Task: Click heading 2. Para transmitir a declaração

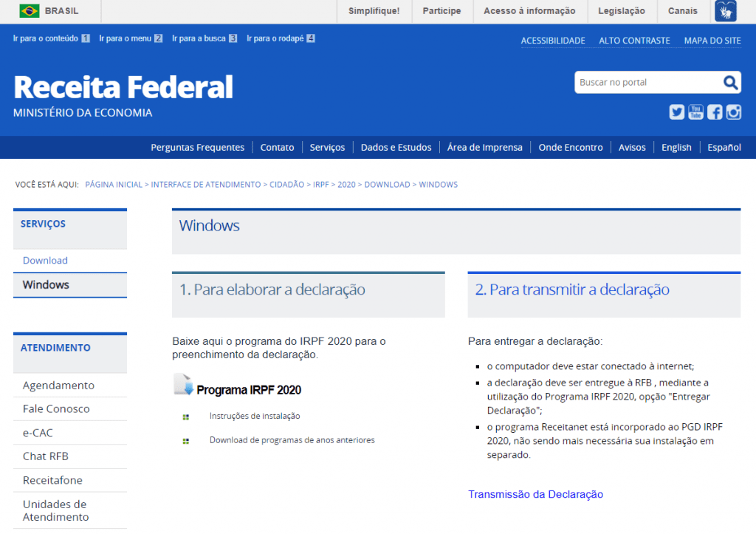Action: coord(572,290)
